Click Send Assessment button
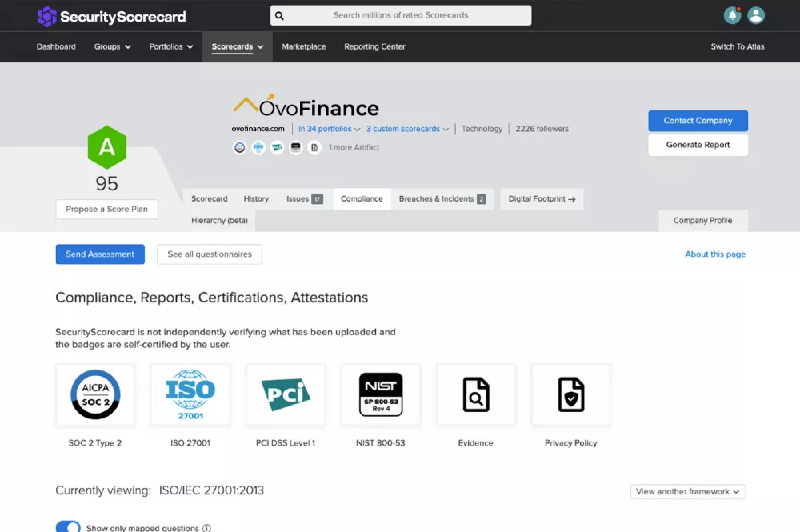Viewport: 800px width, 532px height. 100,254
